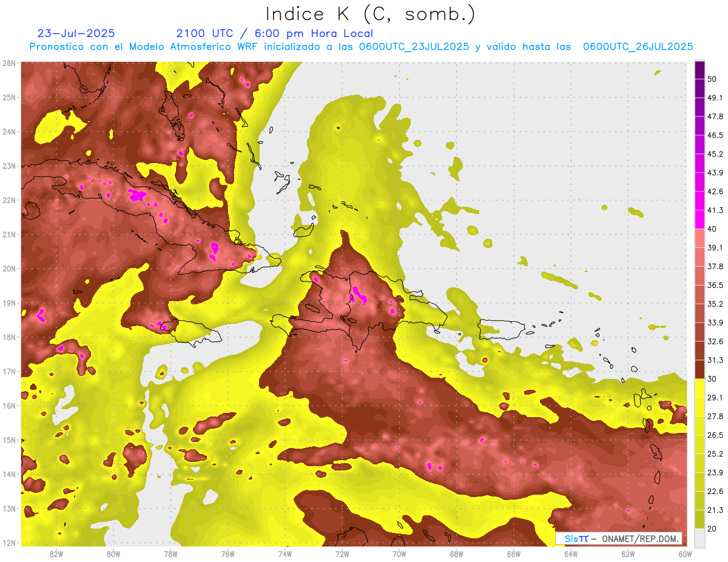Click the colorbar value "36.5"
Viewport: 728px width, 562px height.
pos(715,285)
